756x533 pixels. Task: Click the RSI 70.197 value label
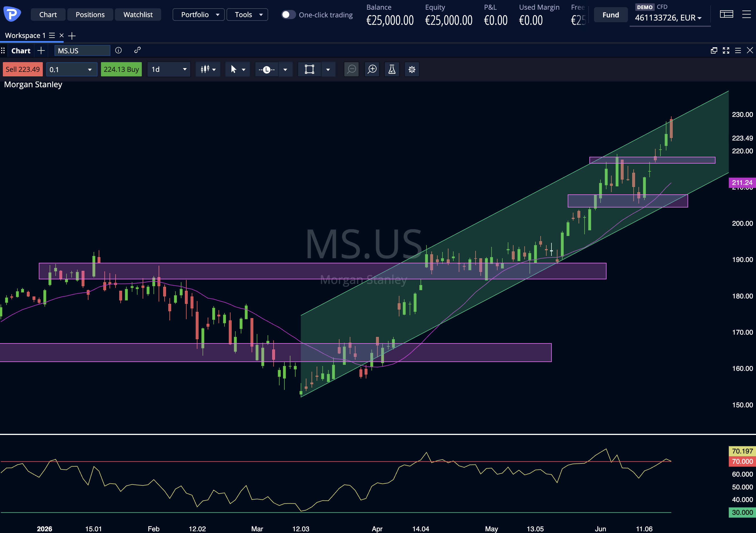click(x=742, y=451)
